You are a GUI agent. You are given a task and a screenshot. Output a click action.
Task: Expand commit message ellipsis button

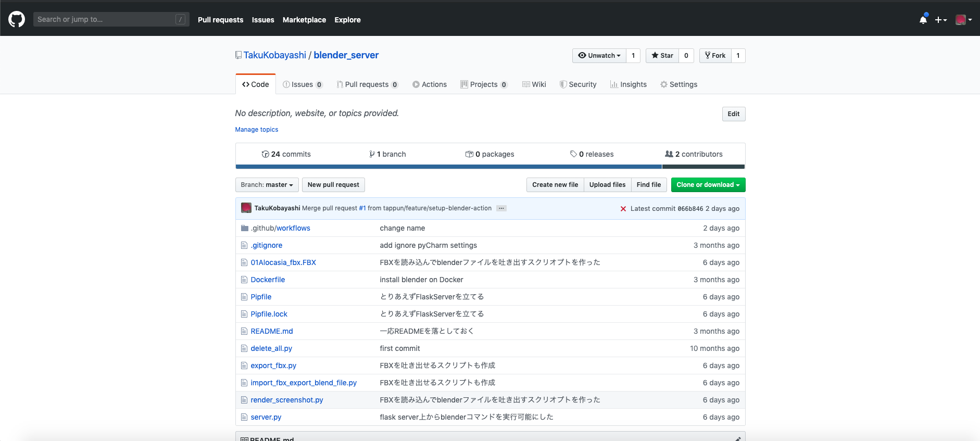(x=501, y=208)
